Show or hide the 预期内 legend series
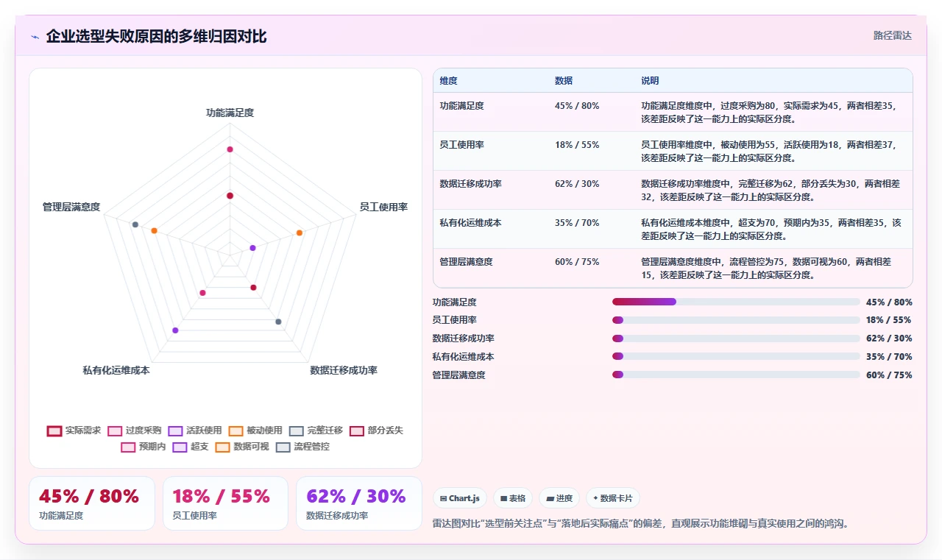This screenshot has height=560, width=942. click(144, 447)
